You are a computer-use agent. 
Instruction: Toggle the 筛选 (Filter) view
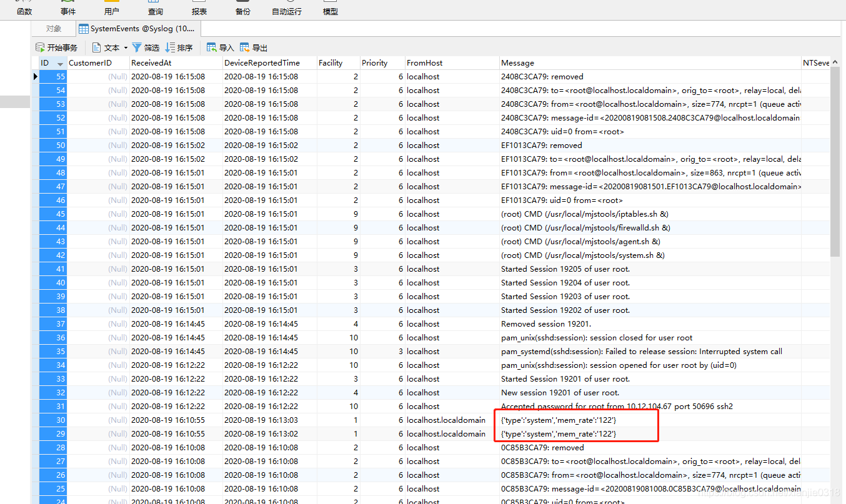(146, 47)
